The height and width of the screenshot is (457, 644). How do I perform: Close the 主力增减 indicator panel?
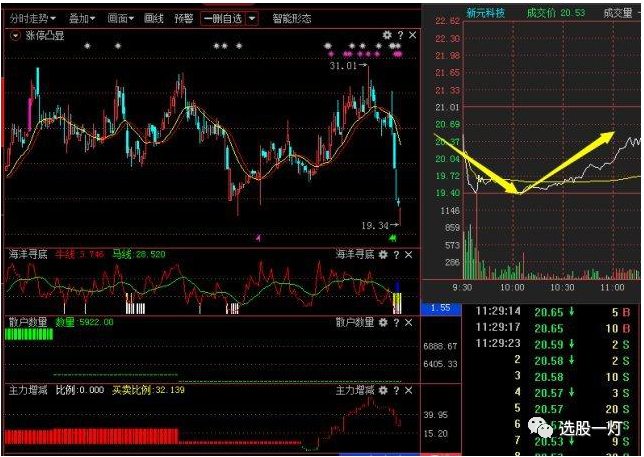point(408,390)
